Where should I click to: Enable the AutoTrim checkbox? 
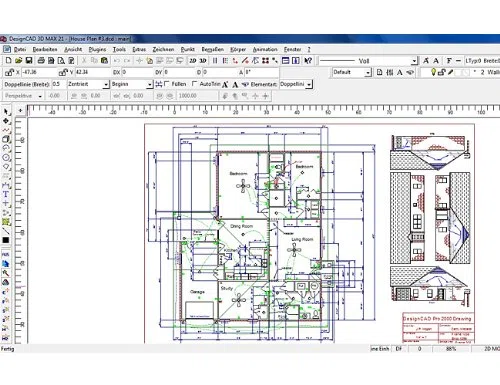(x=195, y=84)
